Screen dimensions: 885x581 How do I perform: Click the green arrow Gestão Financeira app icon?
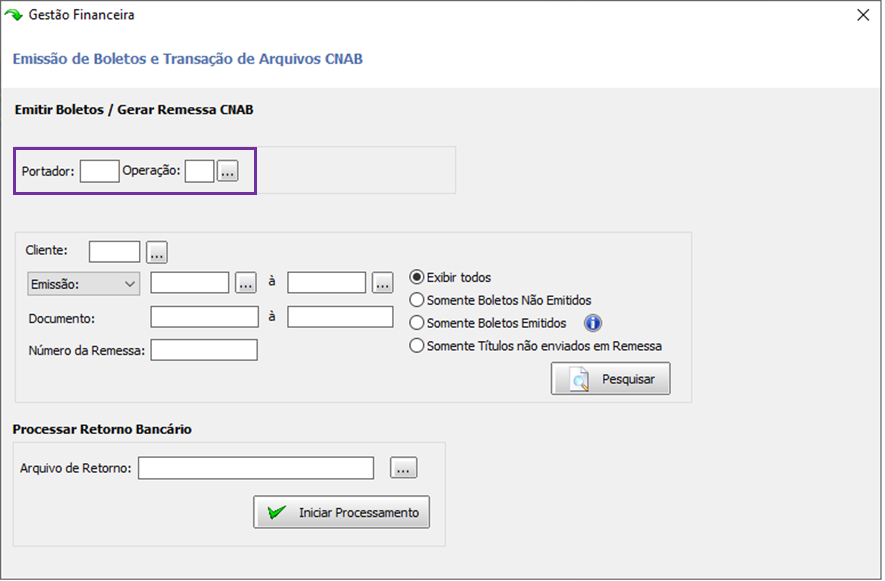click(x=13, y=15)
